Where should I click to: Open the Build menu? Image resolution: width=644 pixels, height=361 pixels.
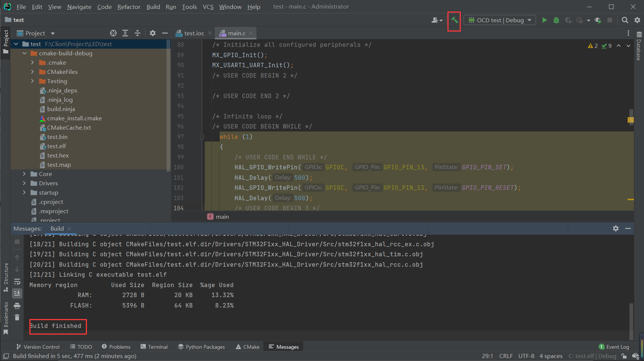point(153,7)
